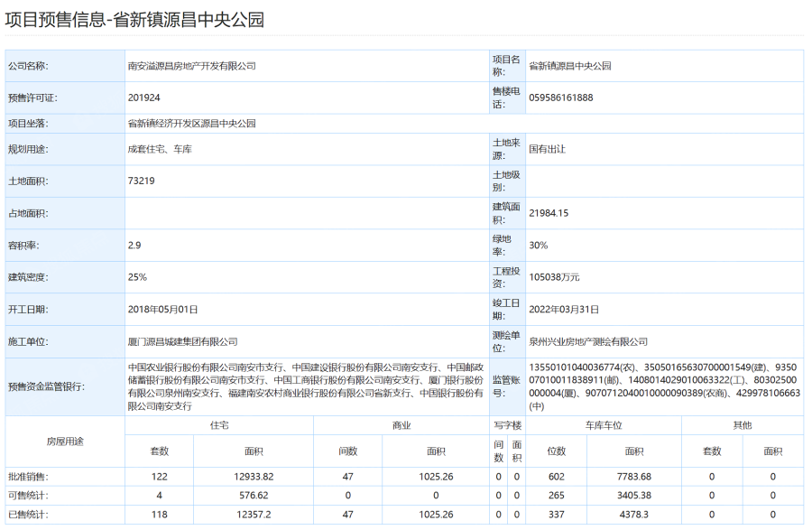Select project investment 105038万元

tap(554, 277)
